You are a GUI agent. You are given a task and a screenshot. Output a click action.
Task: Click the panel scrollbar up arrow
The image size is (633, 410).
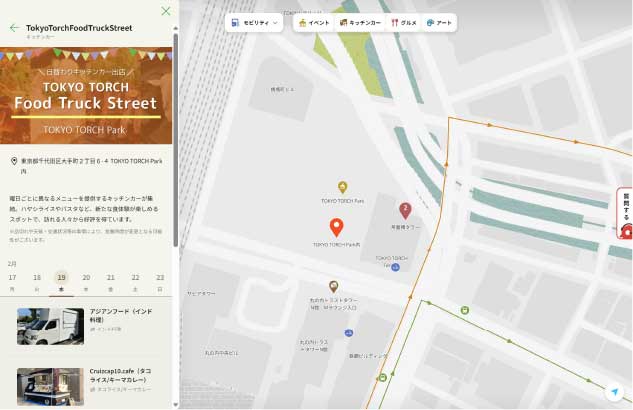point(176,29)
